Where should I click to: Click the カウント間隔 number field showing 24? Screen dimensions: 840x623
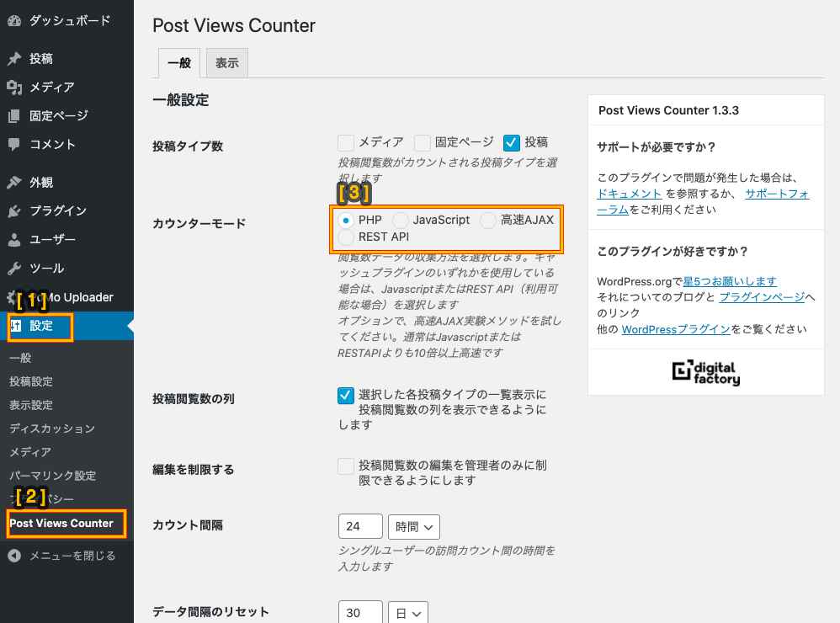click(360, 526)
